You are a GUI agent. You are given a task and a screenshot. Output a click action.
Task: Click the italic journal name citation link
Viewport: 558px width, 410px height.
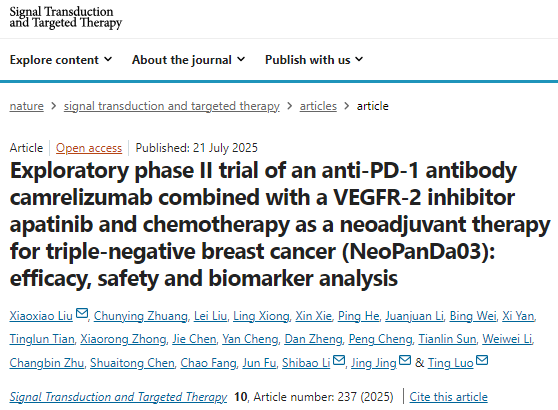118,397
